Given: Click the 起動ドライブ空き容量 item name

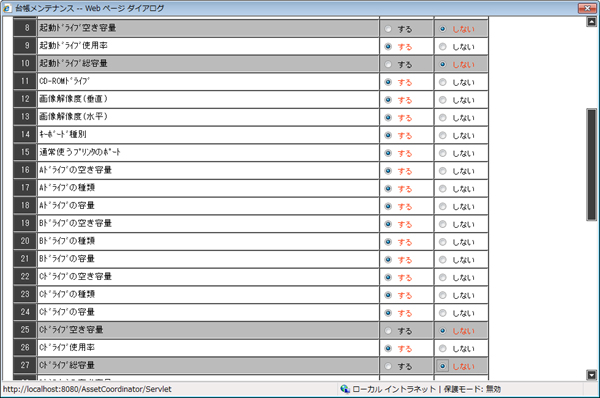Looking at the screenshot, I should point(77,28).
